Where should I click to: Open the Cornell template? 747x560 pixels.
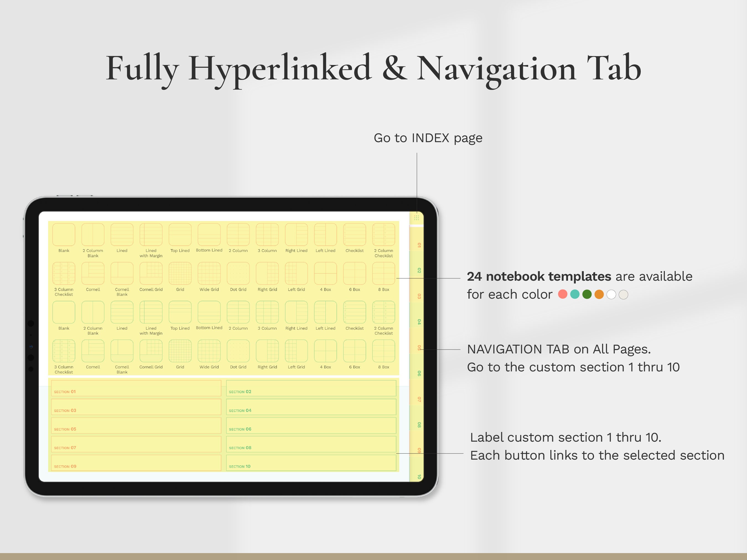pos(93,274)
